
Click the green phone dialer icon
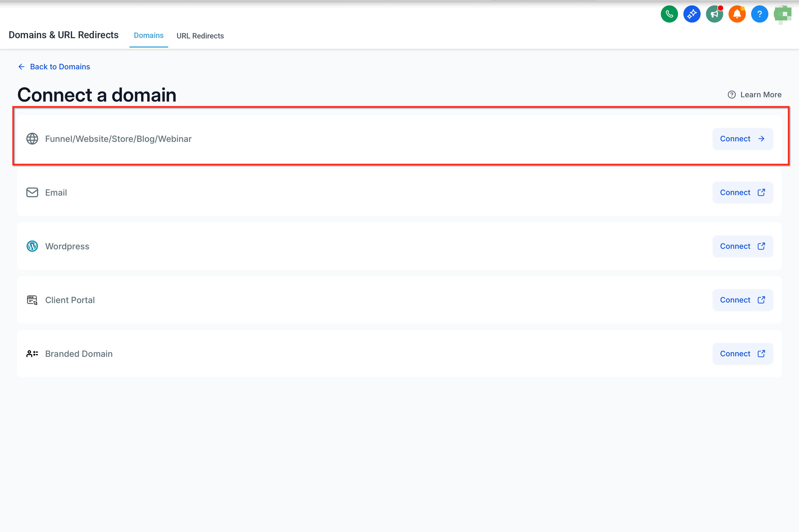[x=669, y=14]
